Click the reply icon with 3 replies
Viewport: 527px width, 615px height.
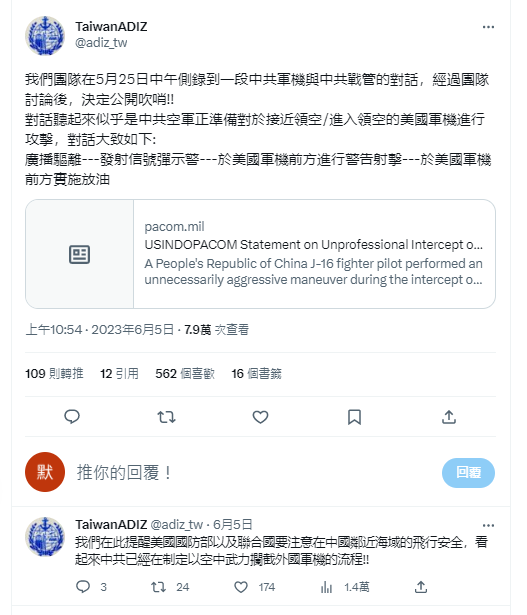point(91,587)
